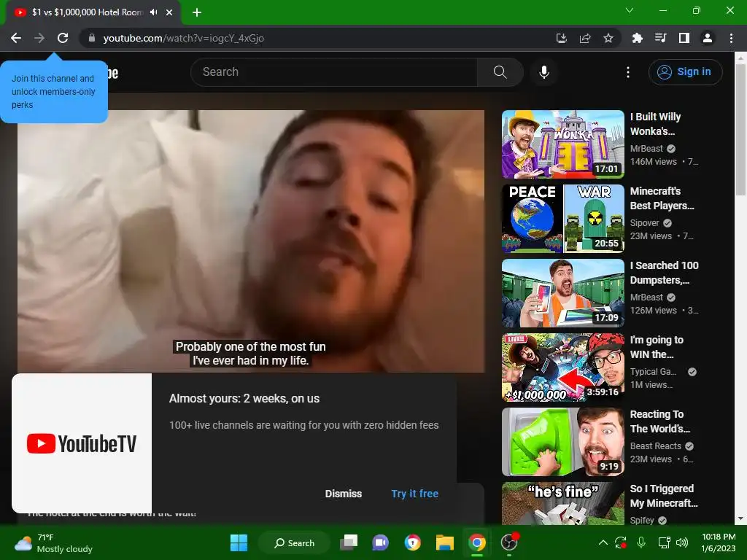
Task: Open I Built Willy Wonka's video thumbnail
Action: 563,144
